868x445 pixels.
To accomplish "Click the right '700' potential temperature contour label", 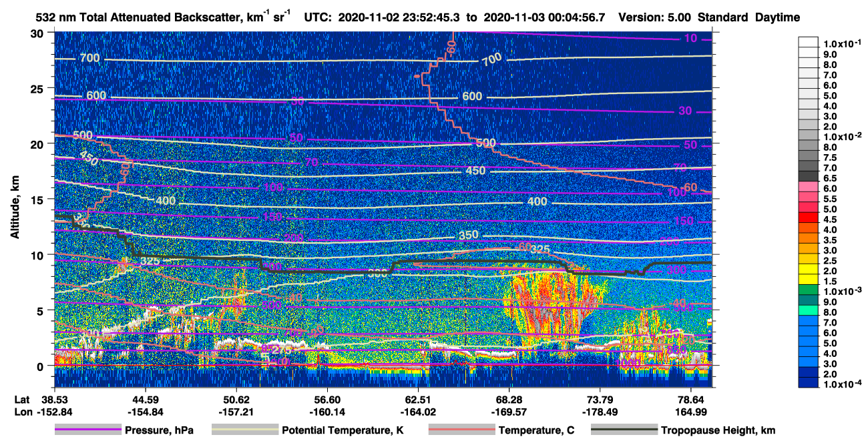I will click(491, 59).
